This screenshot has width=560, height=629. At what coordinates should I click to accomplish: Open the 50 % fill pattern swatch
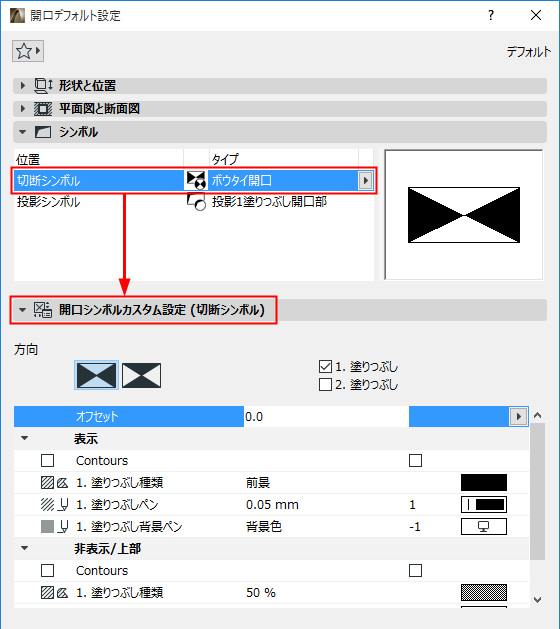click(x=484, y=592)
